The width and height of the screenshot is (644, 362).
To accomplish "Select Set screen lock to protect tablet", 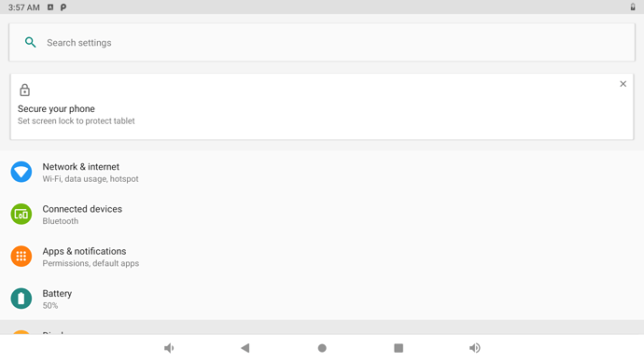I will pyautogui.click(x=76, y=121).
